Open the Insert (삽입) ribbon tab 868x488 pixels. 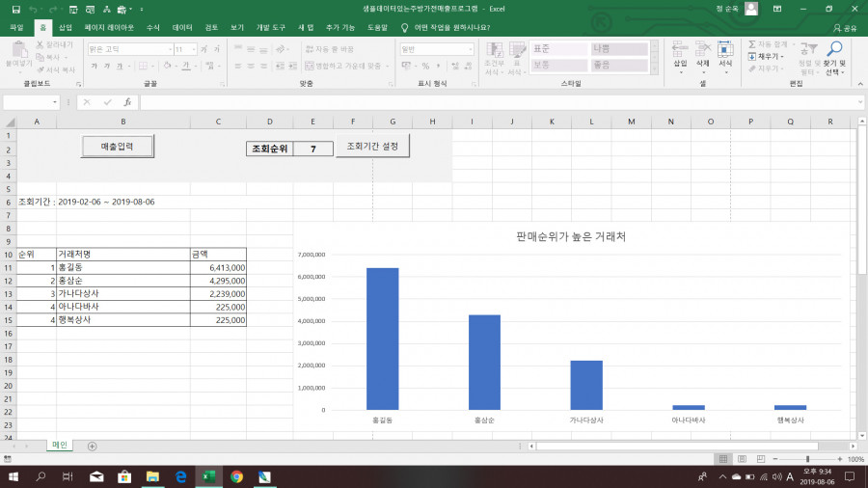point(66,28)
